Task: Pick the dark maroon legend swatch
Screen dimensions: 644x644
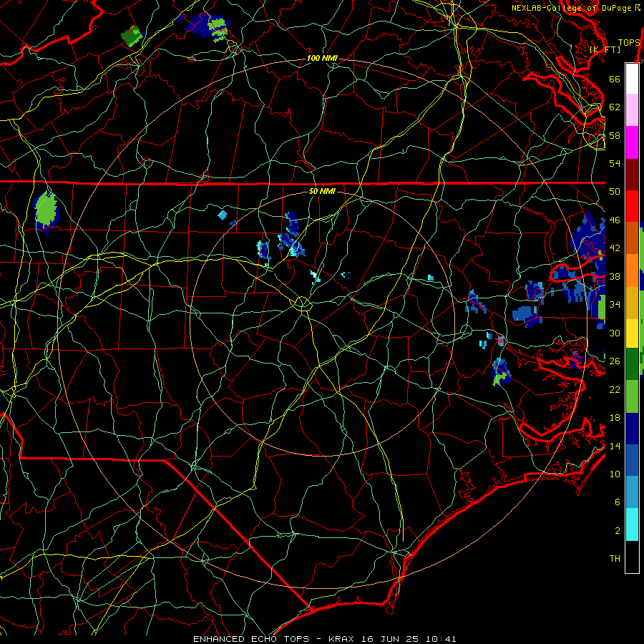Action: pos(632,175)
